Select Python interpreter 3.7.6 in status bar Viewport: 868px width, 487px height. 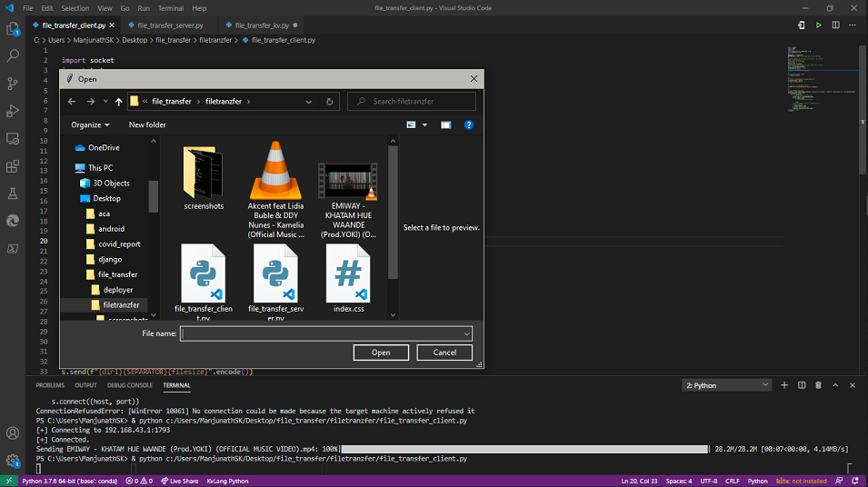69,481
